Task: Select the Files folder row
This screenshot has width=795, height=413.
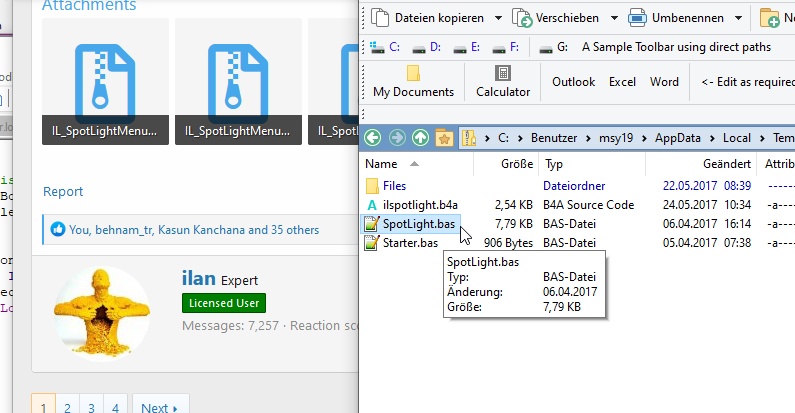Action: point(394,186)
